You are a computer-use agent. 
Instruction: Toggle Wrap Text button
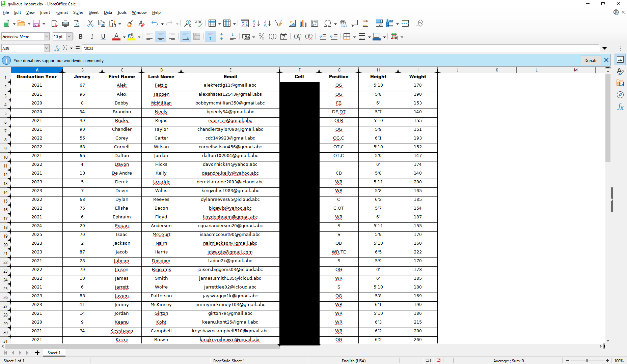click(x=185, y=37)
